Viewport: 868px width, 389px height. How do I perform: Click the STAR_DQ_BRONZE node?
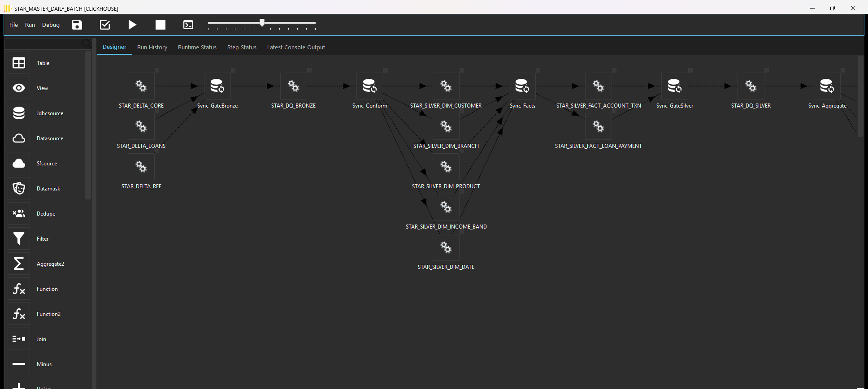click(x=294, y=86)
